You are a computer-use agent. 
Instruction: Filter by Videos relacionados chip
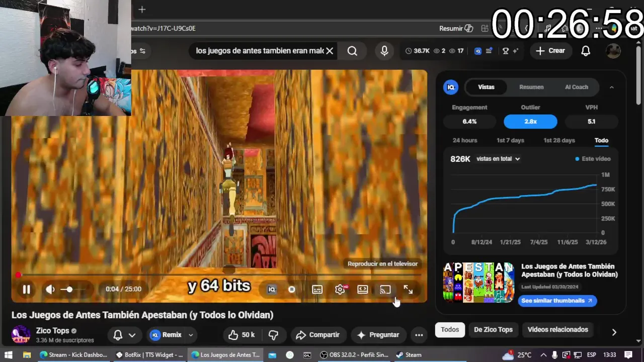[x=557, y=330]
